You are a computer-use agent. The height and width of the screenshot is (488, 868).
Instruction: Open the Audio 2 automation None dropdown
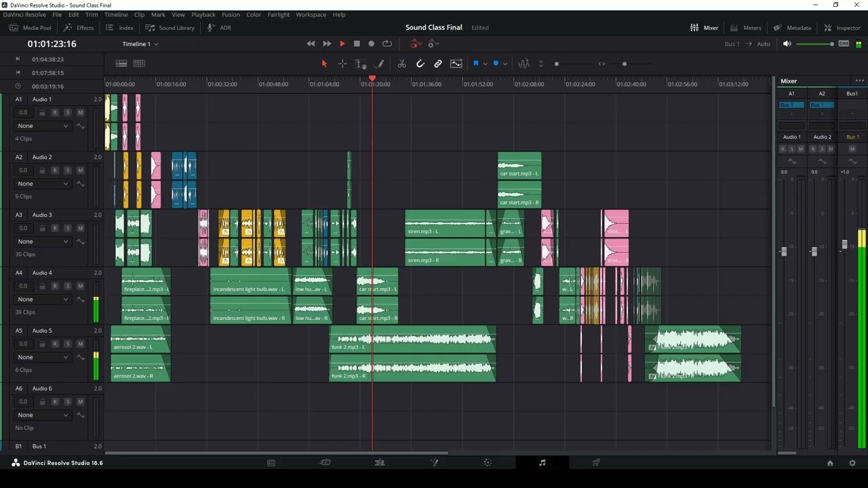(x=43, y=184)
